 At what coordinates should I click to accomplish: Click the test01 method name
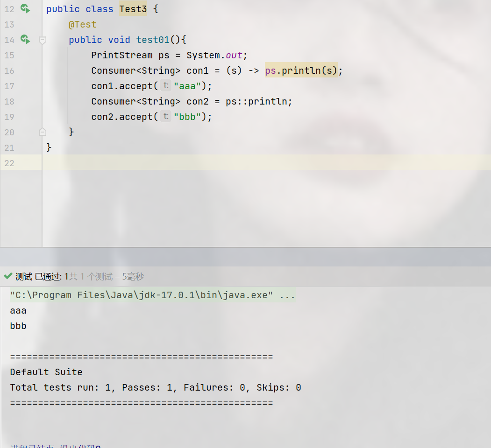(x=153, y=40)
